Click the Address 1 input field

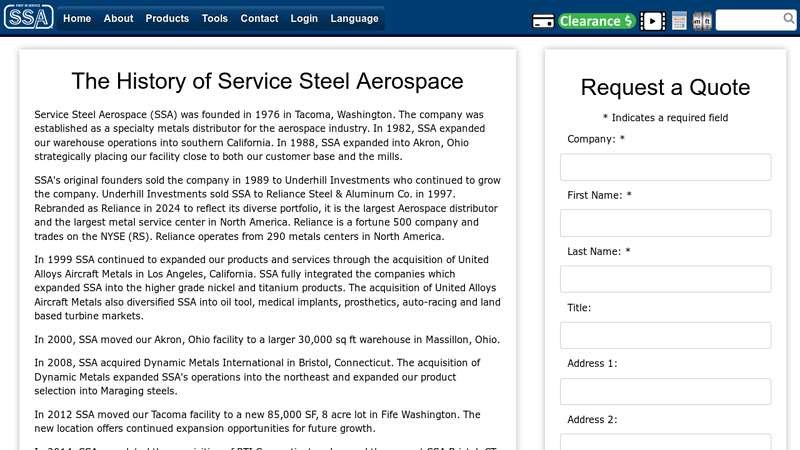point(665,391)
